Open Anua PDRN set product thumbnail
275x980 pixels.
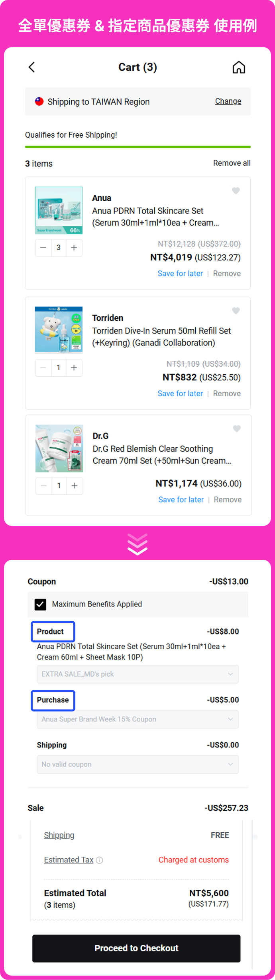tap(59, 210)
